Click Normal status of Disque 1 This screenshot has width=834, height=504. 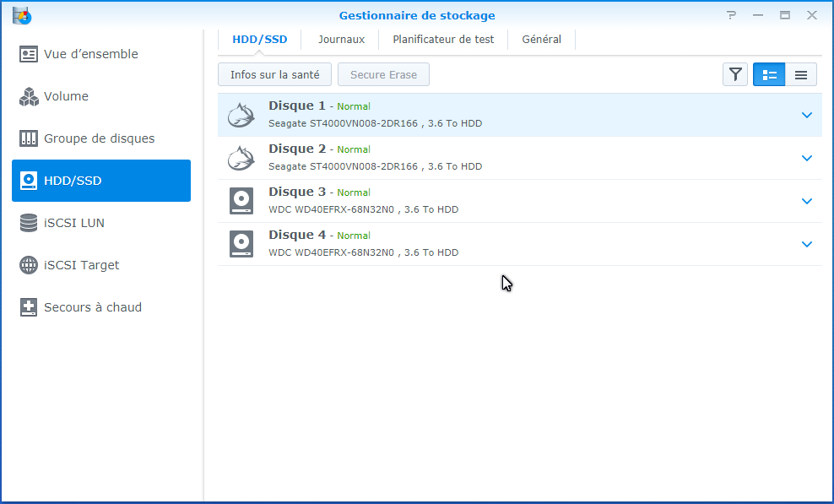point(354,106)
